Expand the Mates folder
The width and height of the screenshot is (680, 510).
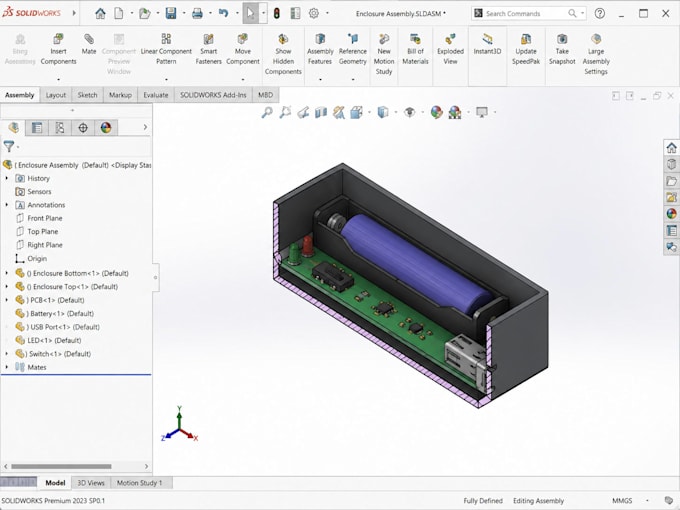pyautogui.click(x=7, y=367)
